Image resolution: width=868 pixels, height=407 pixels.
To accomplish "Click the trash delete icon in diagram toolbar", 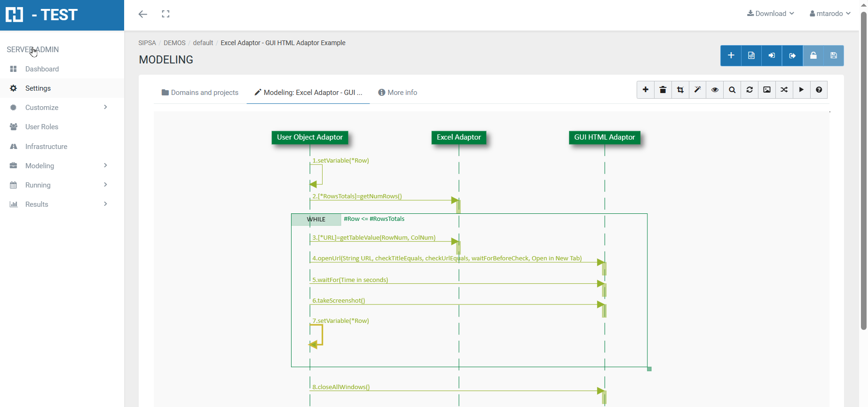I will tap(663, 90).
